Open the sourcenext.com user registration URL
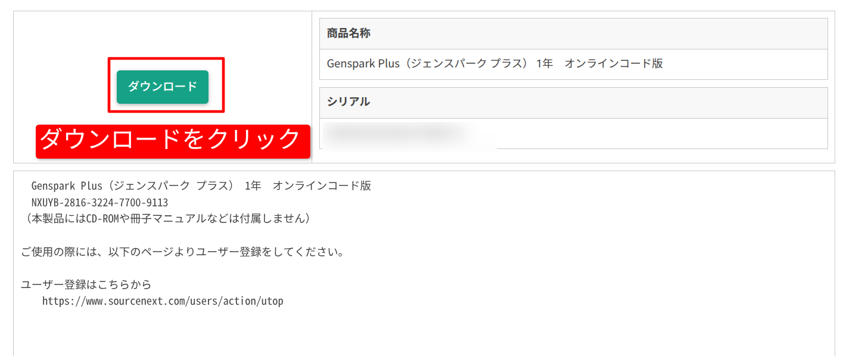 point(163,301)
